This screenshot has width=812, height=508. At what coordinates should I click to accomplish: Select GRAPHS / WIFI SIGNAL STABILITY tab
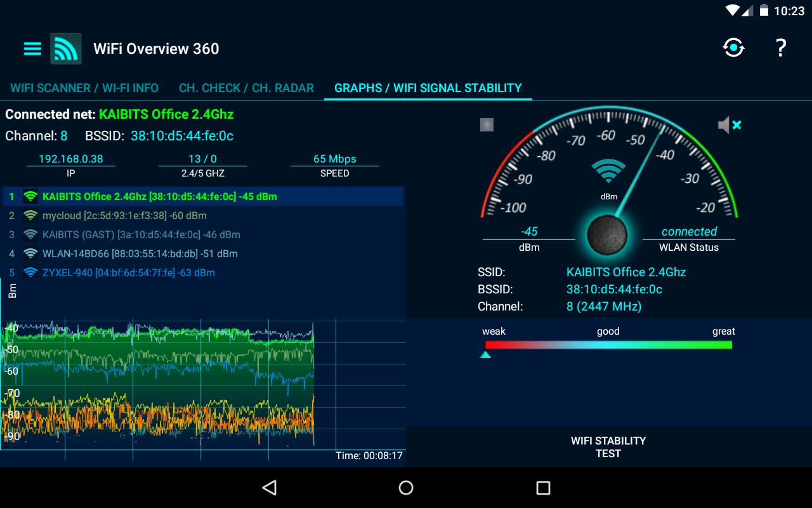click(428, 88)
